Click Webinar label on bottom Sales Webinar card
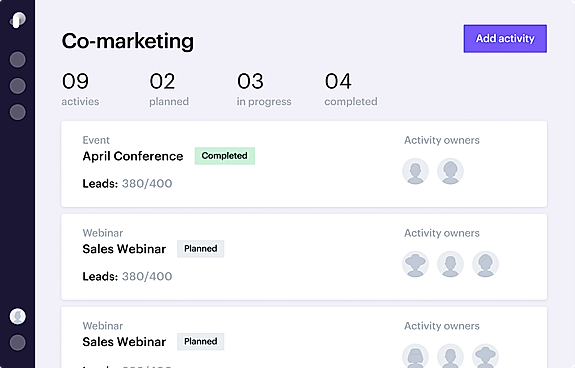The height and width of the screenshot is (368, 575). pyautogui.click(x=103, y=325)
